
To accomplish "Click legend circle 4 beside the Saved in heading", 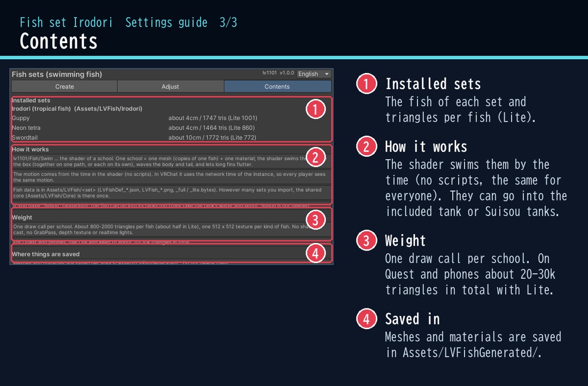I will 366,319.
